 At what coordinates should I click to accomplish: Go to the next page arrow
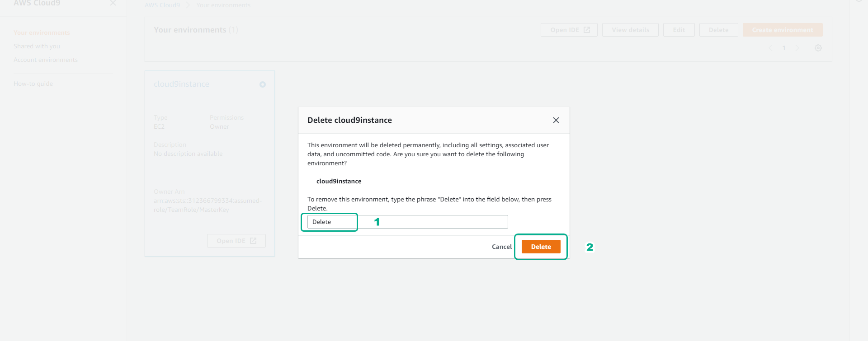[797, 48]
